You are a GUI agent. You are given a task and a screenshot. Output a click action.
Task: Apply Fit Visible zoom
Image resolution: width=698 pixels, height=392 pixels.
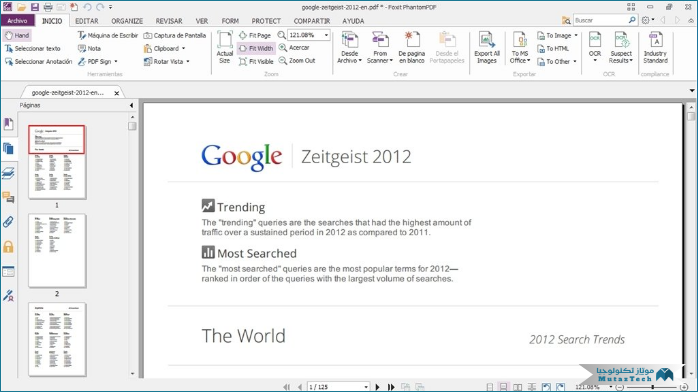[x=256, y=61]
